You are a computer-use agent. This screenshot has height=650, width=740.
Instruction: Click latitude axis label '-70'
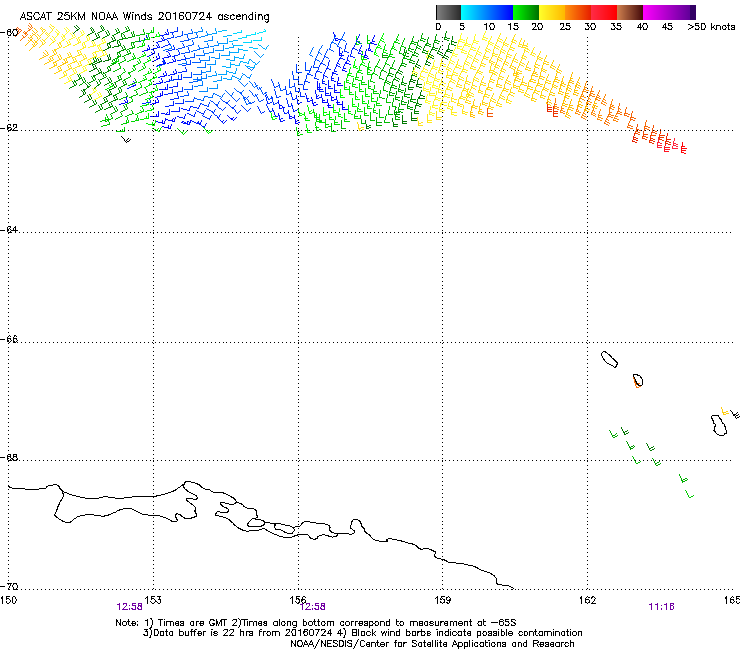[x=9, y=586]
